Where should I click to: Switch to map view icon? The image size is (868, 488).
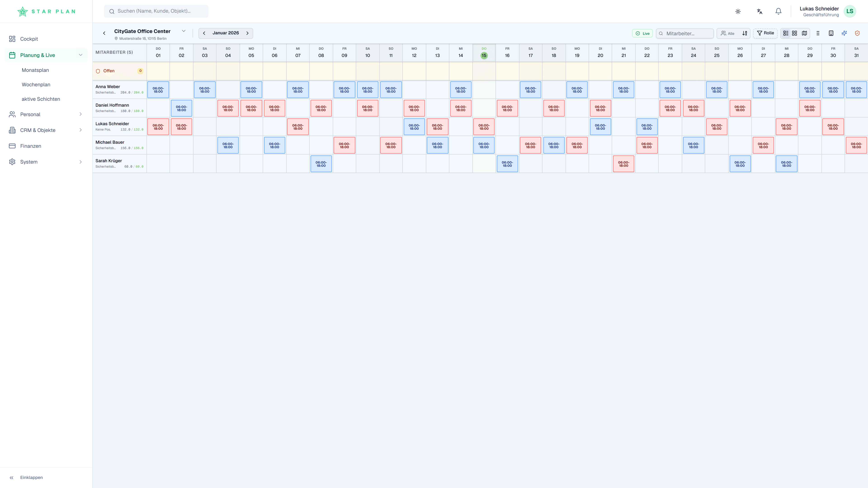click(x=804, y=33)
